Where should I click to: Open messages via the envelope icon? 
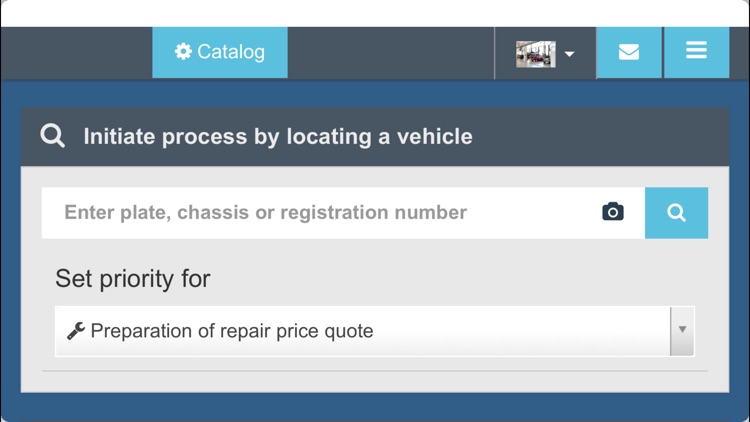(629, 52)
